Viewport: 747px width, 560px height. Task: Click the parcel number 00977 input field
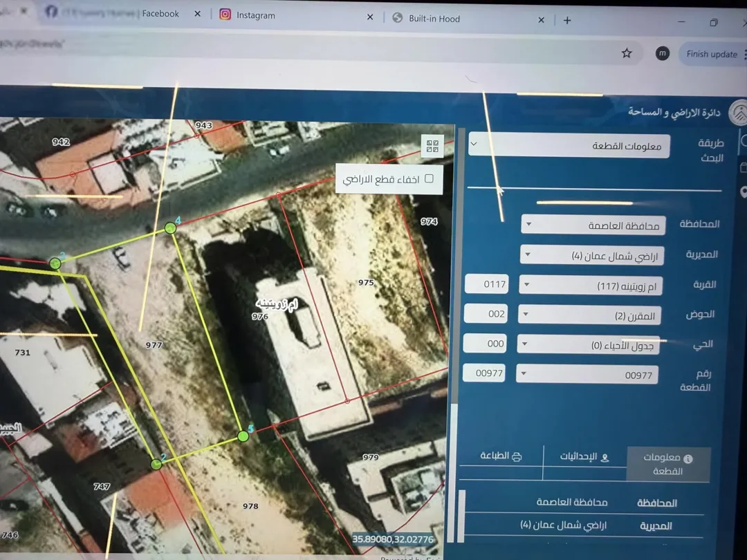pyautogui.click(x=484, y=373)
